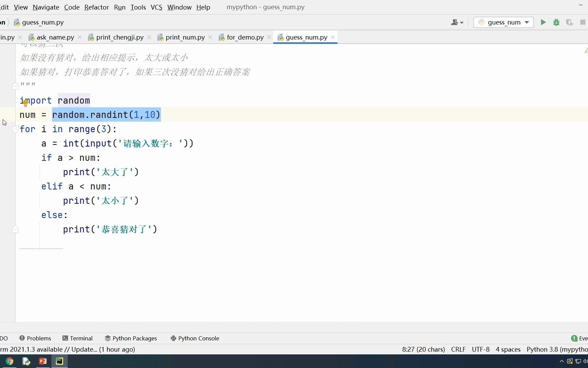
Task: Click the 'import random' code line
Action: [x=55, y=101]
